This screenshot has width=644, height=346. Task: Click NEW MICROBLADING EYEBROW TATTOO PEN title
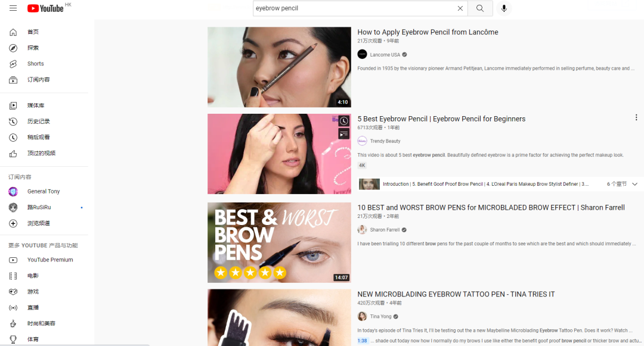(456, 294)
